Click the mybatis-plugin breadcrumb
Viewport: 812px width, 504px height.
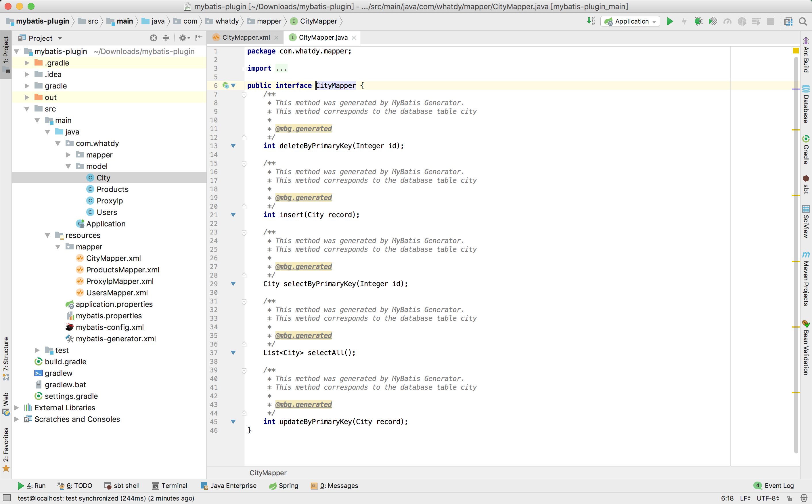click(x=38, y=21)
